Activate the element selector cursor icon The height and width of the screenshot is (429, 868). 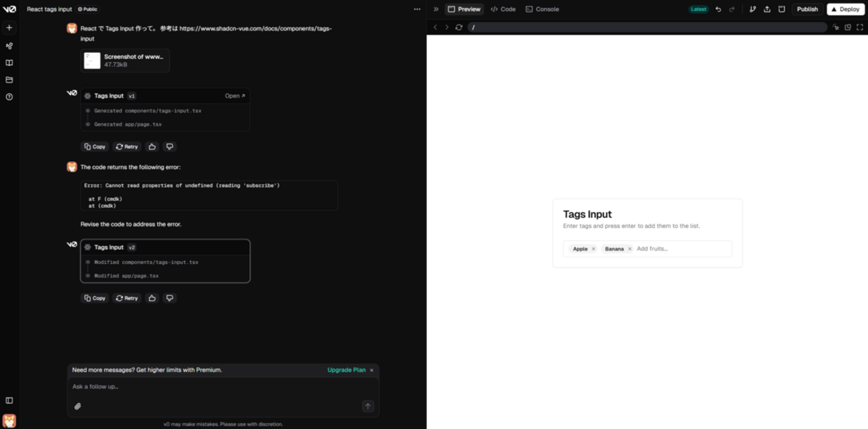point(836,27)
